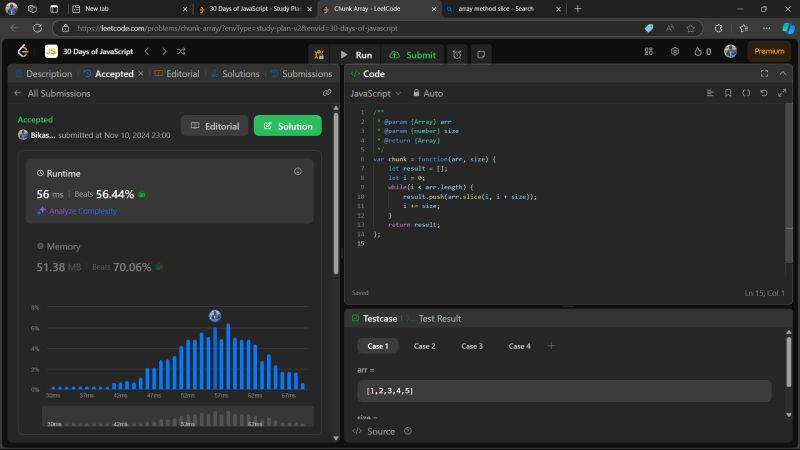The image size is (800, 450).
Task: Open the debugger alarm icon
Action: pyautogui.click(x=456, y=54)
